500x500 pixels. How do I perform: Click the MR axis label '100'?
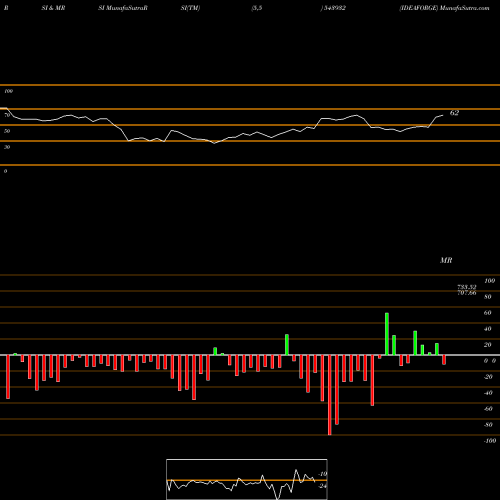[x=490, y=281]
